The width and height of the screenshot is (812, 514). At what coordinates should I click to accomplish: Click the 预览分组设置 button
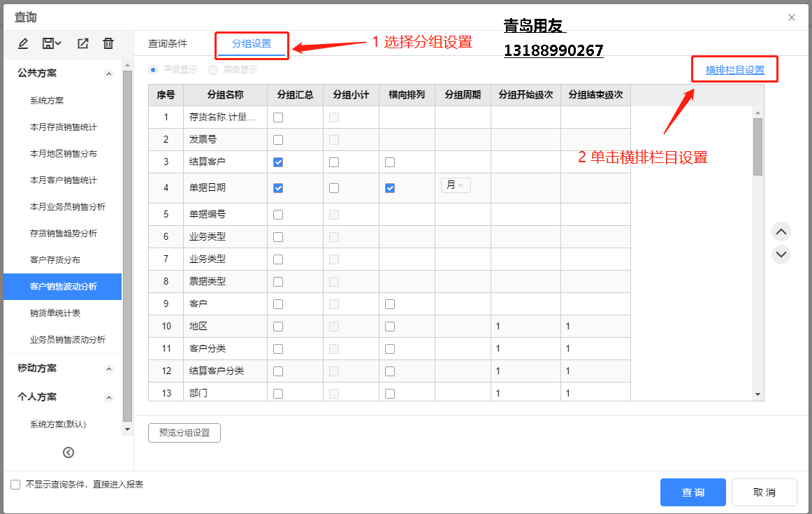point(184,433)
